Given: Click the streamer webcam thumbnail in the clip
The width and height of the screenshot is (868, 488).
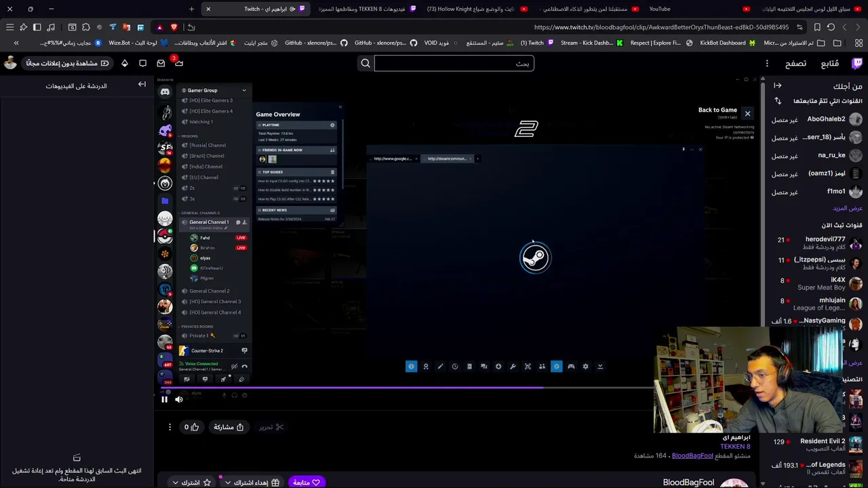Looking at the screenshot, I should click(x=749, y=381).
